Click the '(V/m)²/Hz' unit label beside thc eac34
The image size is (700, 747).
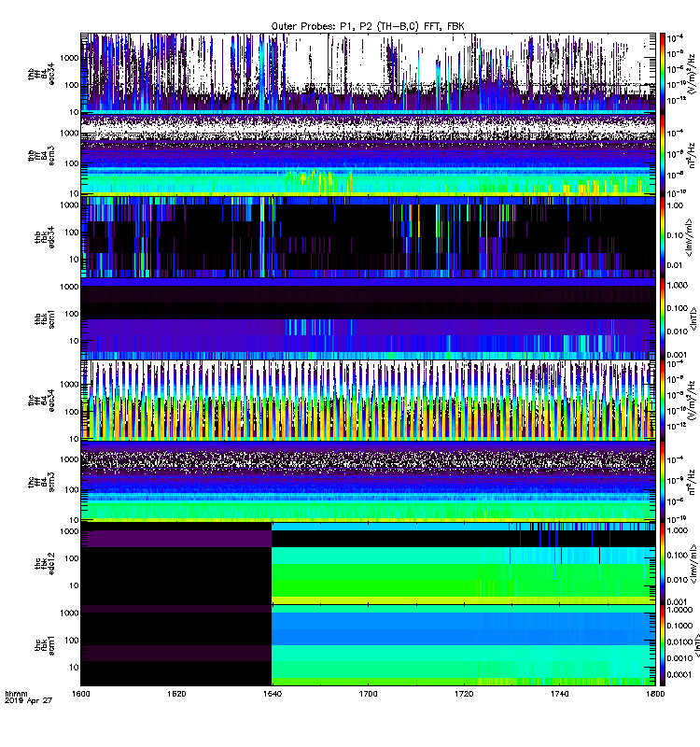[x=693, y=401]
